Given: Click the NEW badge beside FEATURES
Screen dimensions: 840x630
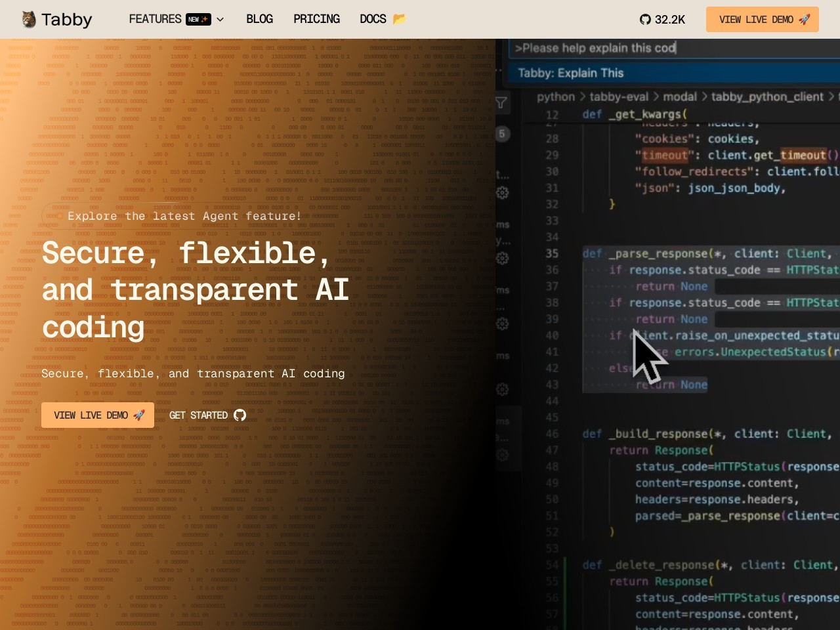Looking at the screenshot, I should coord(198,20).
